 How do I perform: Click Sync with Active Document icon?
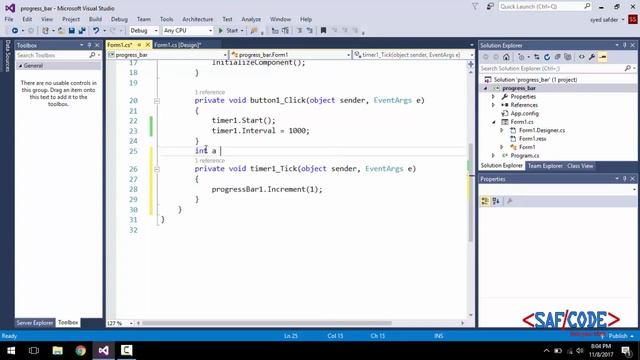[536, 57]
